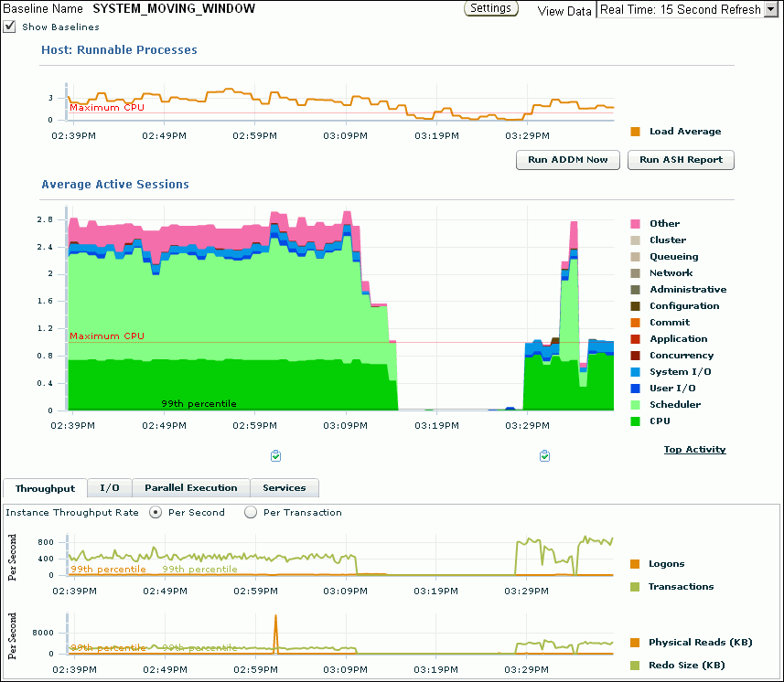Open the Parallel Execution tab

[x=190, y=488]
